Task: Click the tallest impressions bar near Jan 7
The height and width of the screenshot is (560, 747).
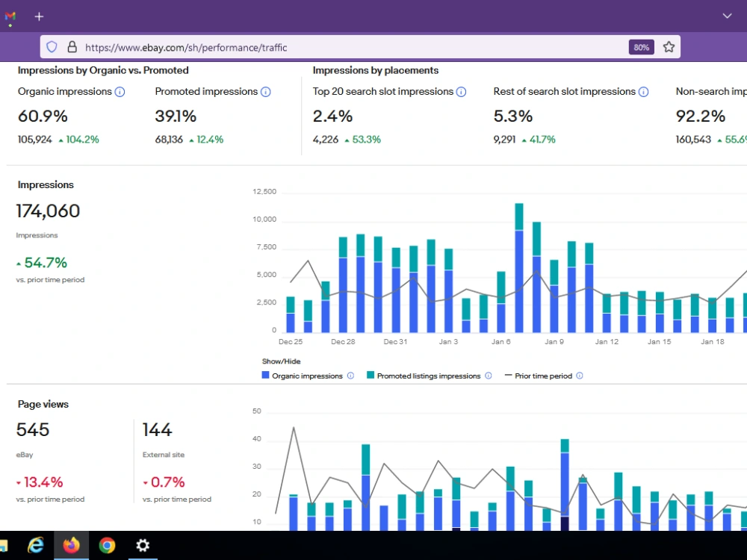Action: [519, 267]
